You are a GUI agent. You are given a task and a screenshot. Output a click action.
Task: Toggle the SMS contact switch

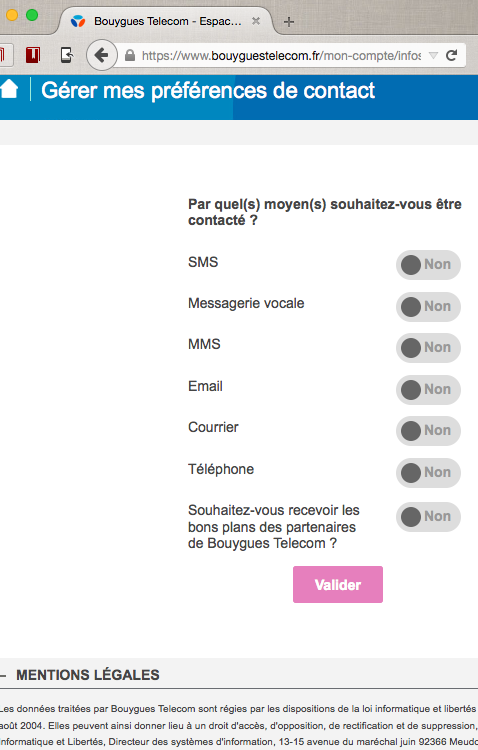(428, 265)
